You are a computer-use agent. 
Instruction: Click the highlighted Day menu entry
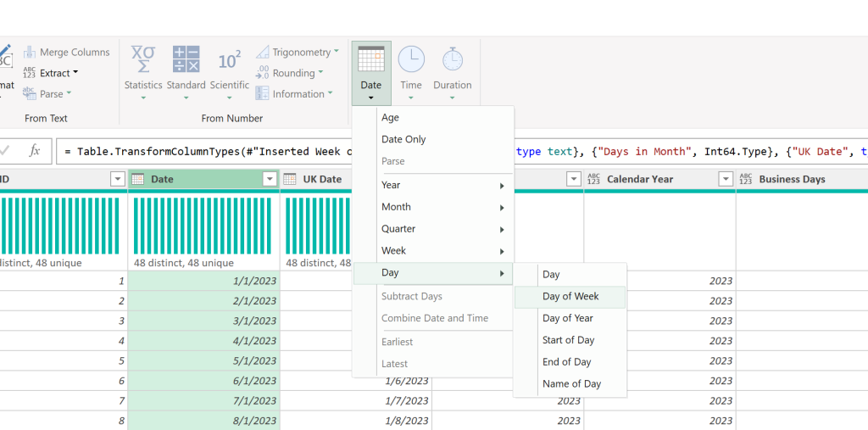pyautogui.click(x=433, y=273)
